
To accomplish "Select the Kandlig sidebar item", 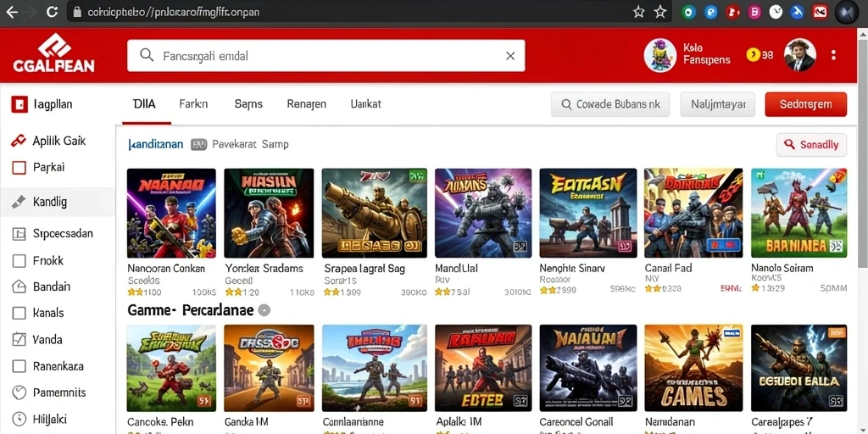I will click(58, 202).
